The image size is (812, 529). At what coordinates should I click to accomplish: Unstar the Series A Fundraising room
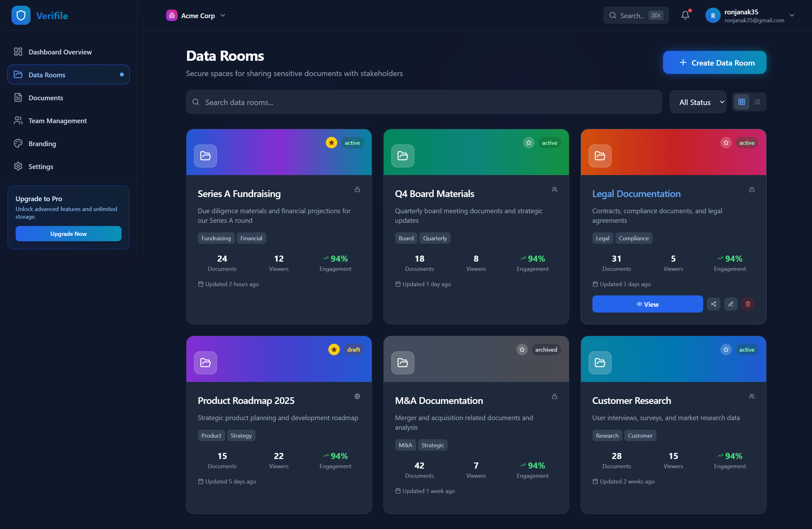pos(331,143)
